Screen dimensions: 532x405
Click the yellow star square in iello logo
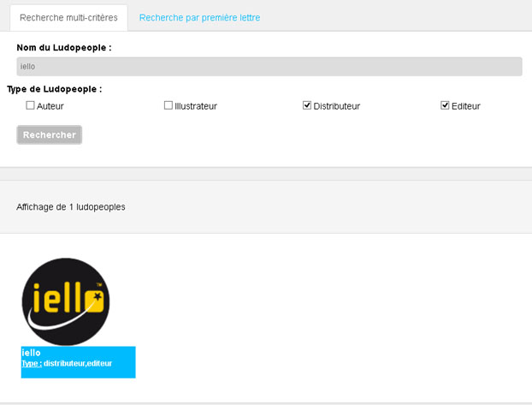[x=95, y=301]
